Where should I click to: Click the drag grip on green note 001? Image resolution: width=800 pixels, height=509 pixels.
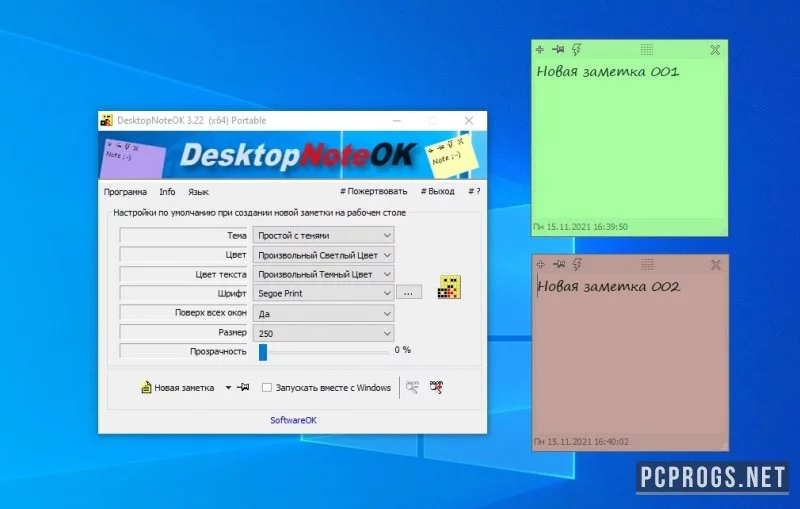tap(646, 49)
